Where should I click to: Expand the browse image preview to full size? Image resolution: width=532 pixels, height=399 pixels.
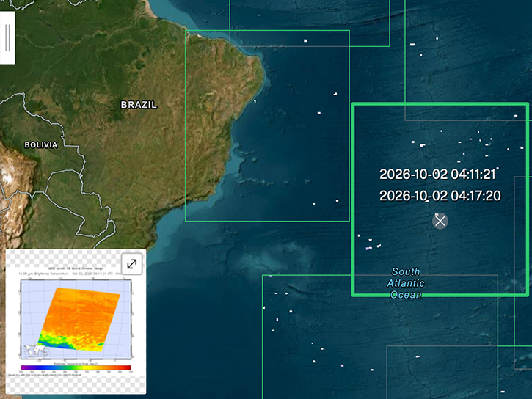tap(131, 264)
